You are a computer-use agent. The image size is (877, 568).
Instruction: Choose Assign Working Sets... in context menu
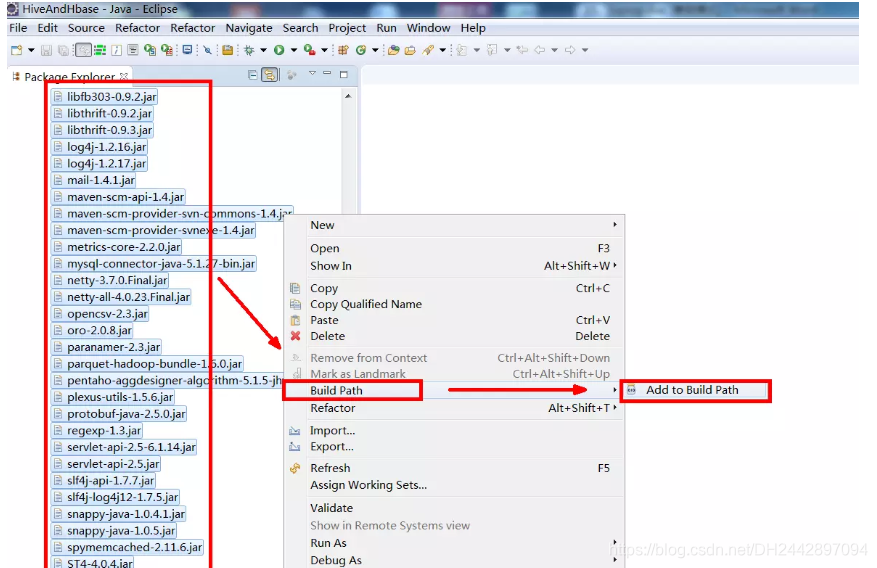454,485
